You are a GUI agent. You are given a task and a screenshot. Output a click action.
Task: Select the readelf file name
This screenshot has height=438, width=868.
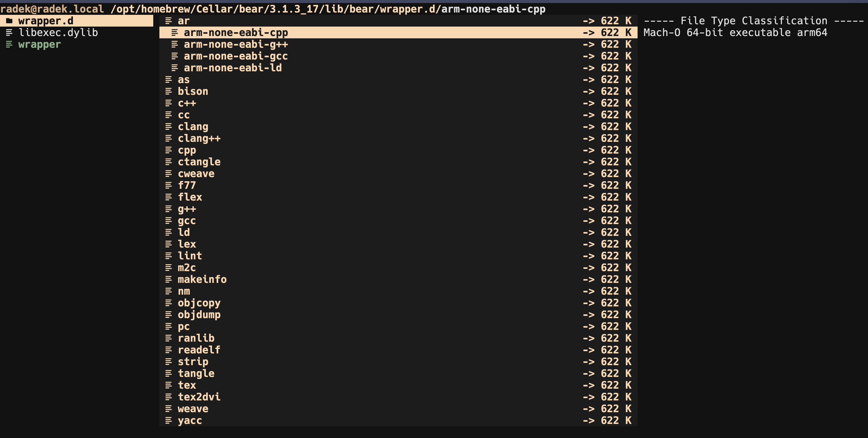click(x=199, y=350)
